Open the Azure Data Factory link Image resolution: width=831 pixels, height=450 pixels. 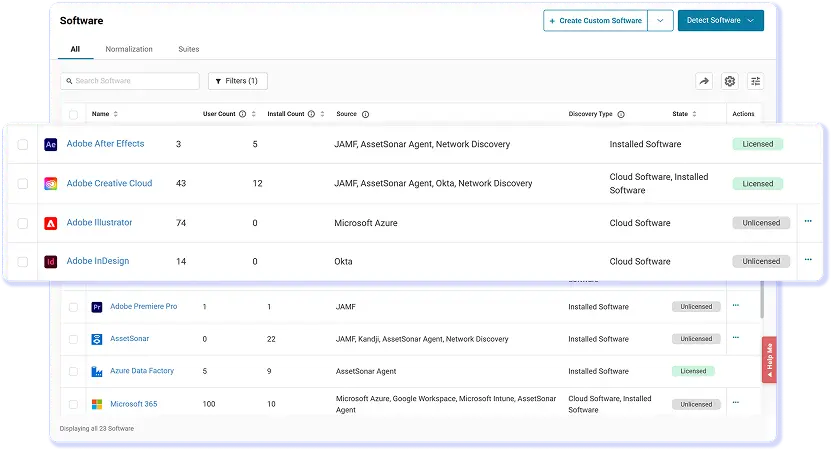142,370
